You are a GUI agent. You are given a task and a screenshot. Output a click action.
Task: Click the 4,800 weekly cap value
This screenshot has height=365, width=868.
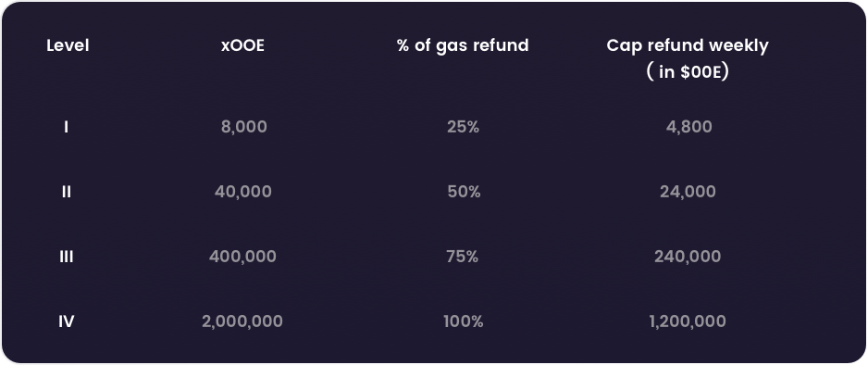click(x=688, y=127)
